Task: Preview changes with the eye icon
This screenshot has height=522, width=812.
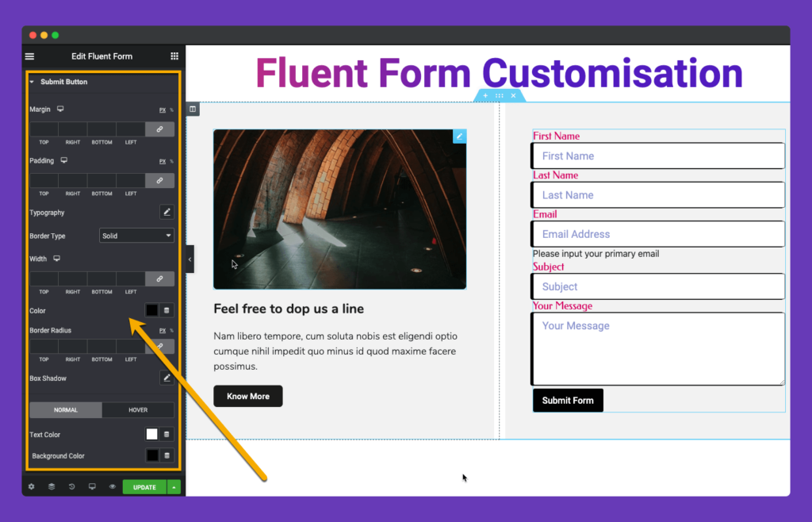Action: (x=112, y=486)
